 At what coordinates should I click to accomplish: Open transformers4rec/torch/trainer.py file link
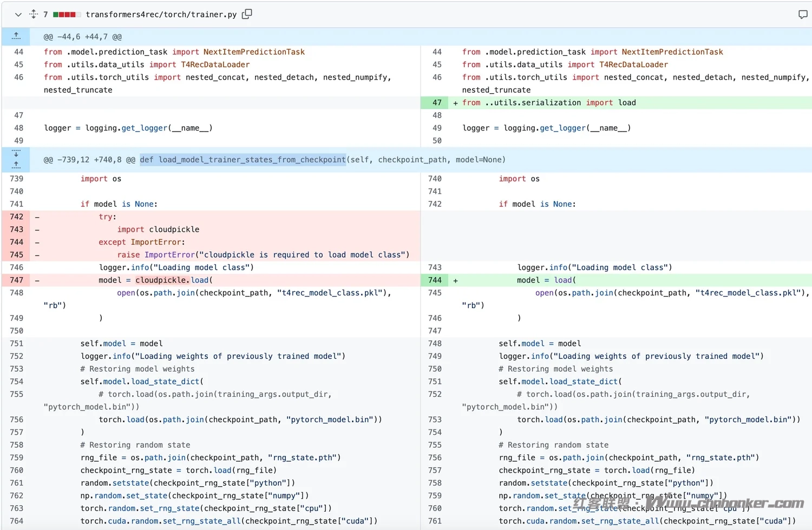click(x=161, y=15)
